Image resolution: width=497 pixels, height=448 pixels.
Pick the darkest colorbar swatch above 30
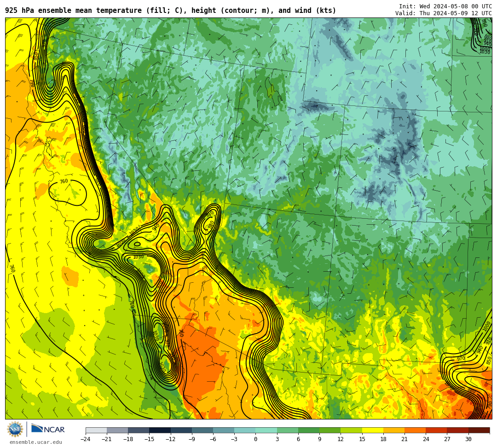pos(479,430)
